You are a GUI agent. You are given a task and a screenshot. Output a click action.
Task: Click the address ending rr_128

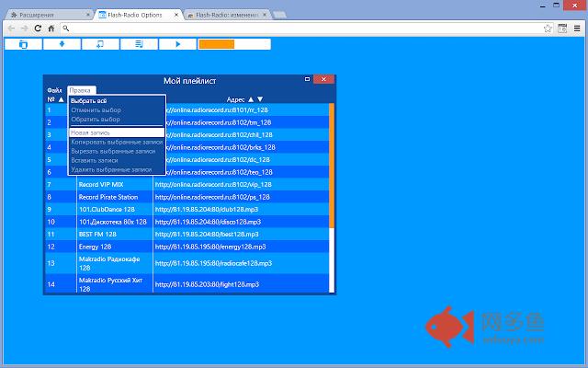pyautogui.click(x=218, y=109)
